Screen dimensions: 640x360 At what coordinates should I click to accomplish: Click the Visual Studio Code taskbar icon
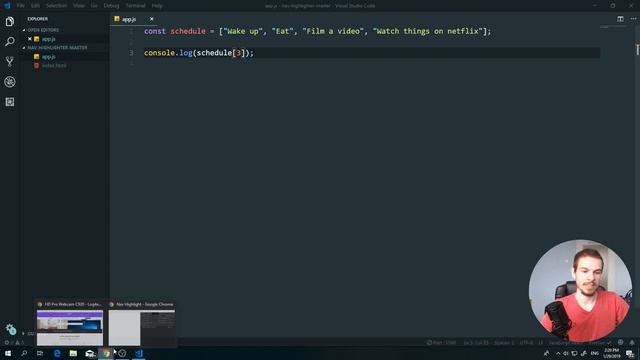pos(139,353)
